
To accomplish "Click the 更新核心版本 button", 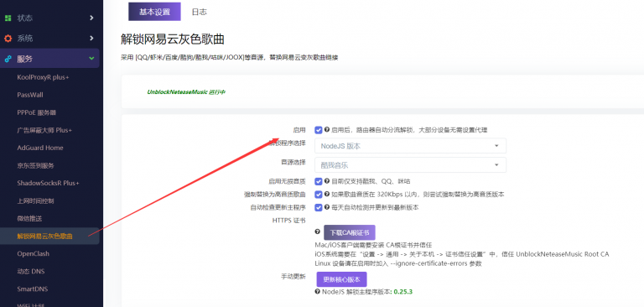I will coord(342,279).
